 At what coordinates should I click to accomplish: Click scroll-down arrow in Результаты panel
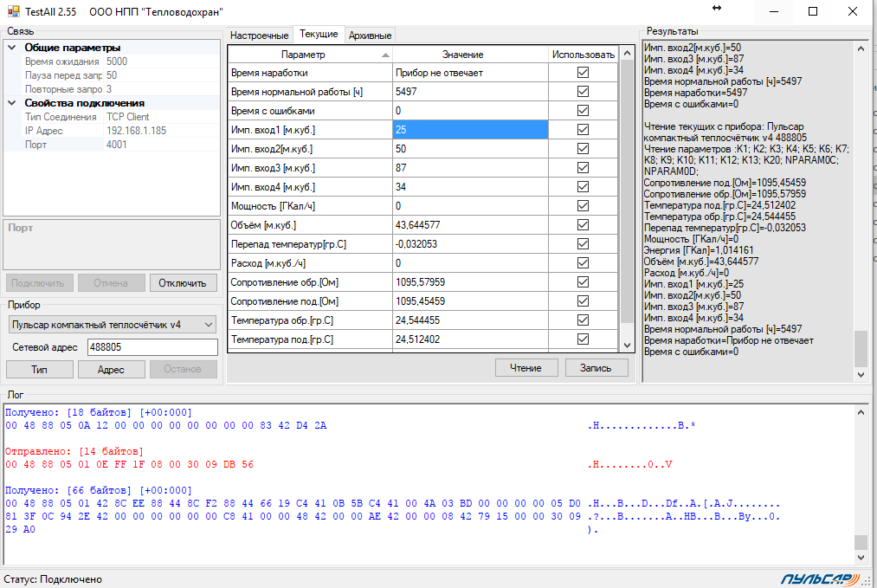click(x=861, y=375)
